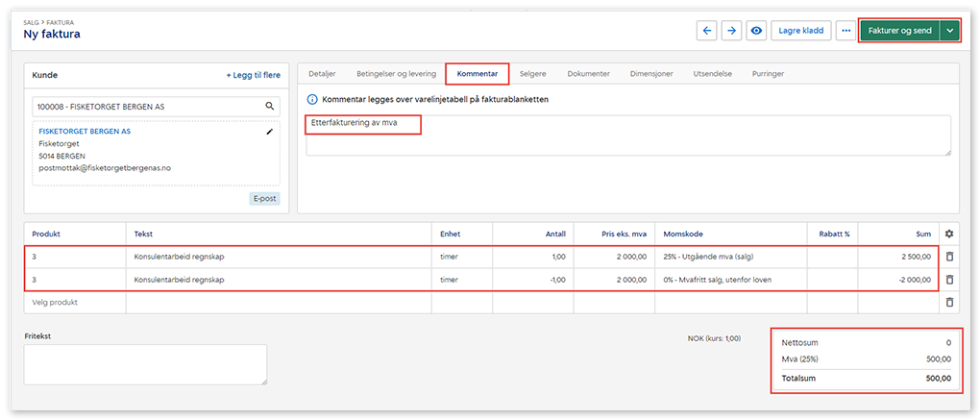This screenshot has height=420, width=980.
Task: Click the Lagre kladd button
Action: click(800, 31)
